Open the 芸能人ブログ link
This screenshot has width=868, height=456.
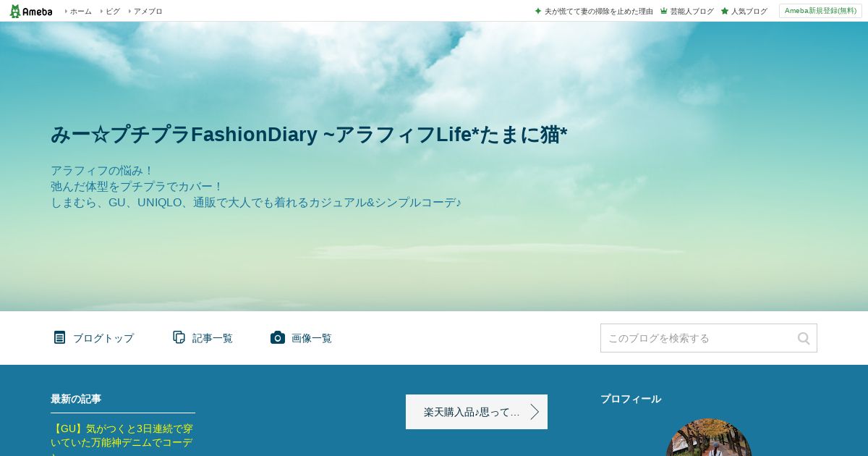pos(692,11)
